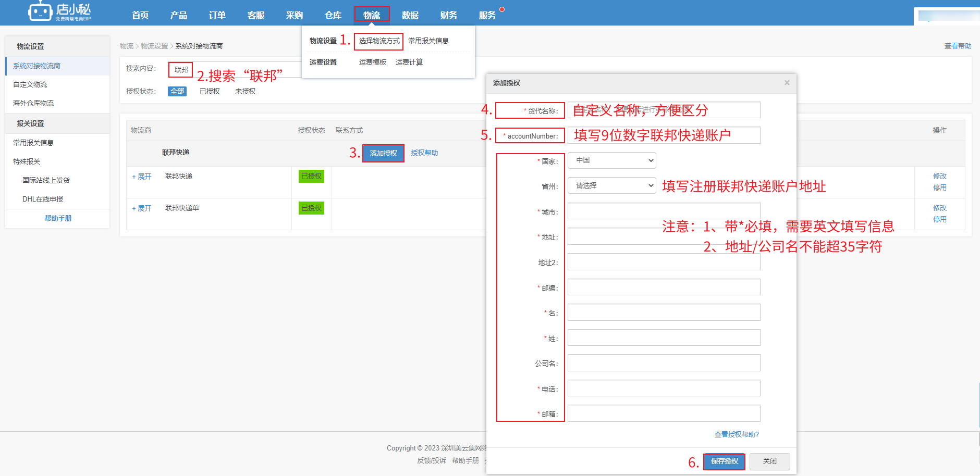
Task: Expand the 联邦快递单 row
Action: 142,208
